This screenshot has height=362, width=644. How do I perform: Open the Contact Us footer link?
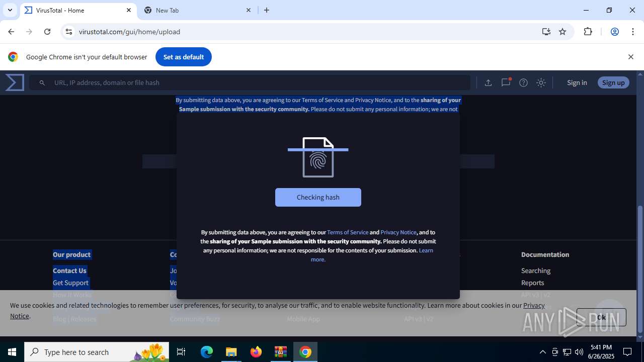coord(69,270)
